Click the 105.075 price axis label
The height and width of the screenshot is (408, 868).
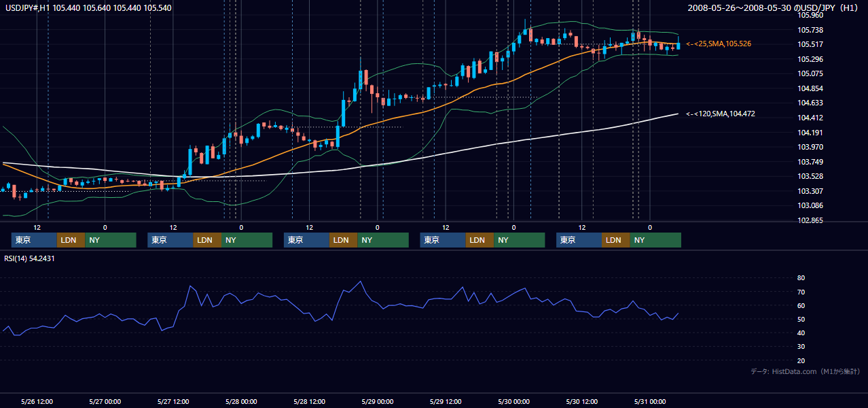810,73
